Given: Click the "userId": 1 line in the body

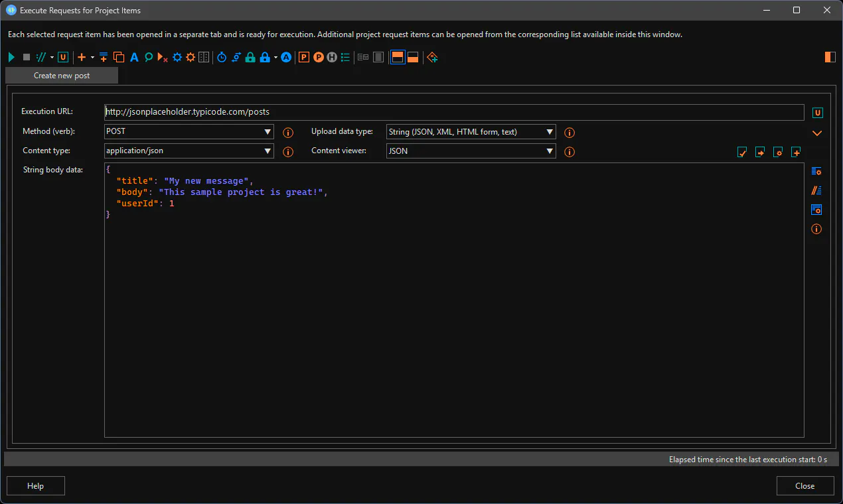Looking at the screenshot, I should tap(145, 204).
